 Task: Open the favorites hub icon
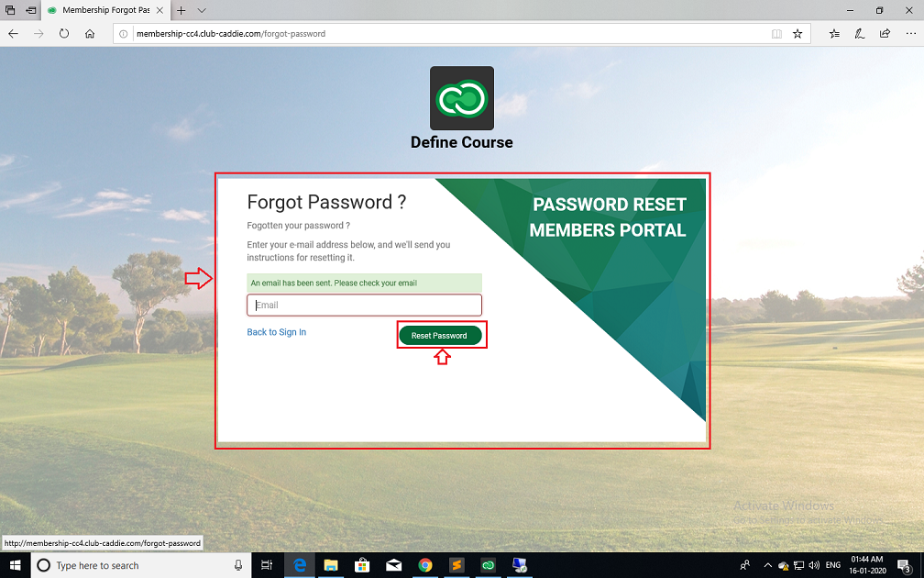pyautogui.click(x=834, y=34)
